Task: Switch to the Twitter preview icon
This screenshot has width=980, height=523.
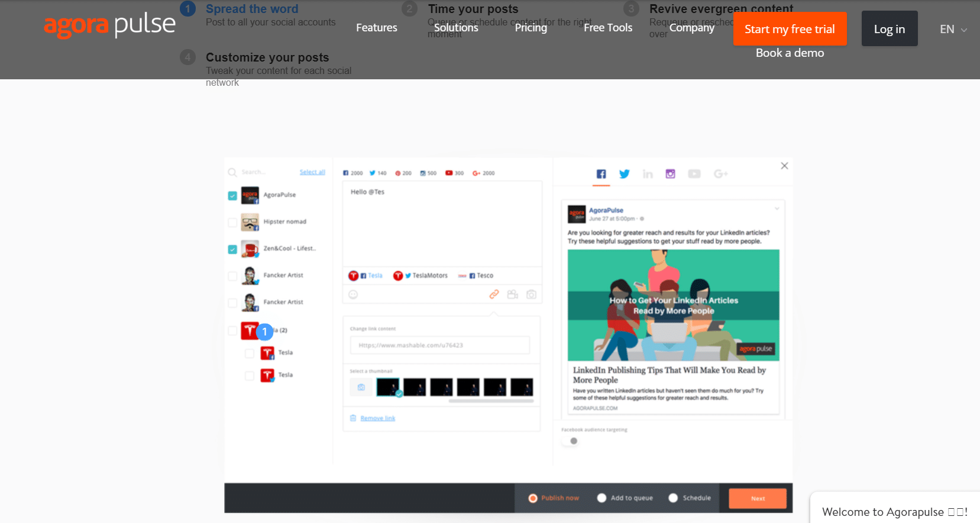Action: [624, 174]
